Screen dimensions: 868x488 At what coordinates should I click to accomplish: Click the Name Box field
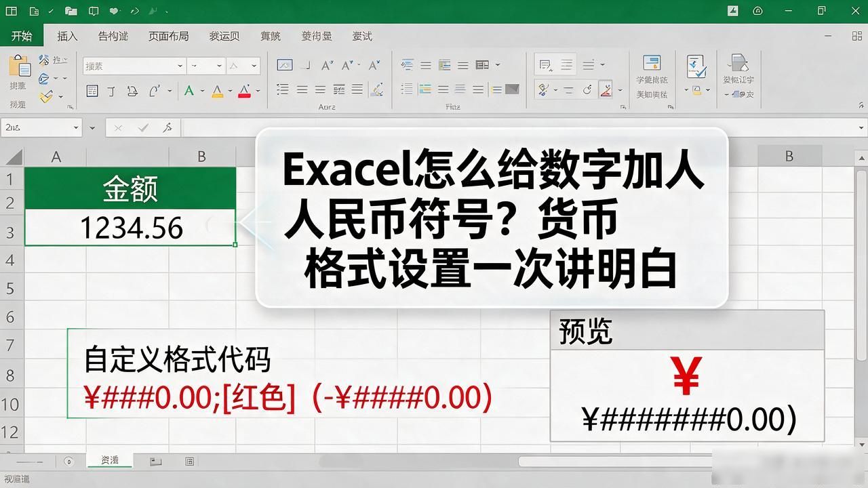(x=42, y=127)
